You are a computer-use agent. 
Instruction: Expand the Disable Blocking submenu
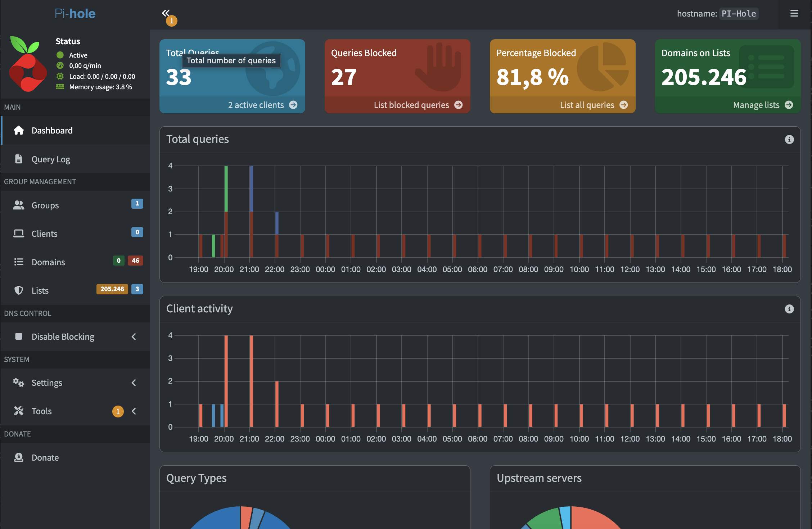134,336
